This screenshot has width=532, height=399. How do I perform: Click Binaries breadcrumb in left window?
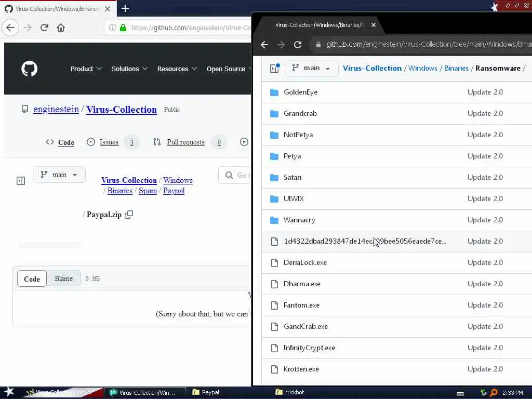120,191
